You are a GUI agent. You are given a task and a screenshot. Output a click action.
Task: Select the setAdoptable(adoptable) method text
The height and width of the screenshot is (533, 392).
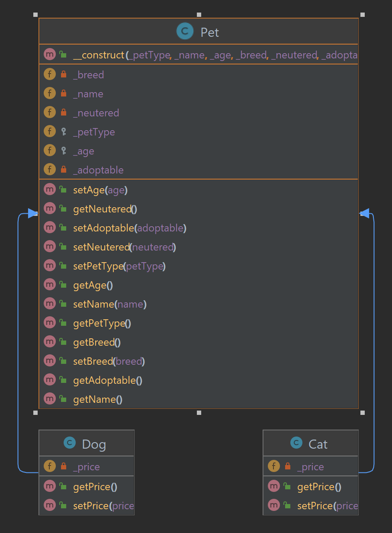pos(130,228)
